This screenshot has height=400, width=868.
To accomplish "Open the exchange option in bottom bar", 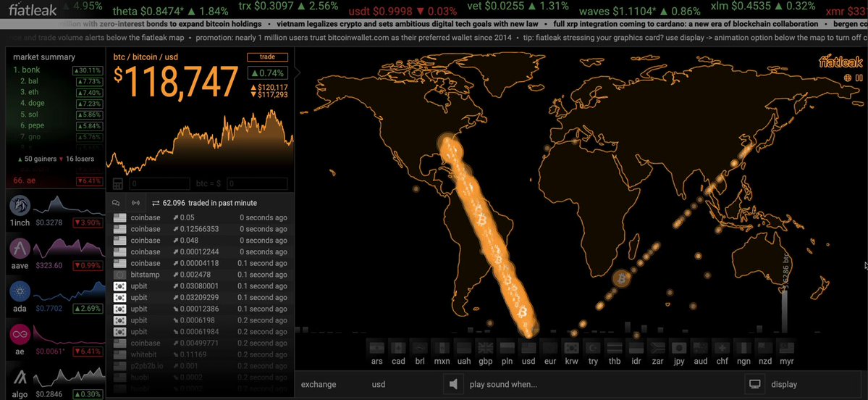I will point(319,385).
